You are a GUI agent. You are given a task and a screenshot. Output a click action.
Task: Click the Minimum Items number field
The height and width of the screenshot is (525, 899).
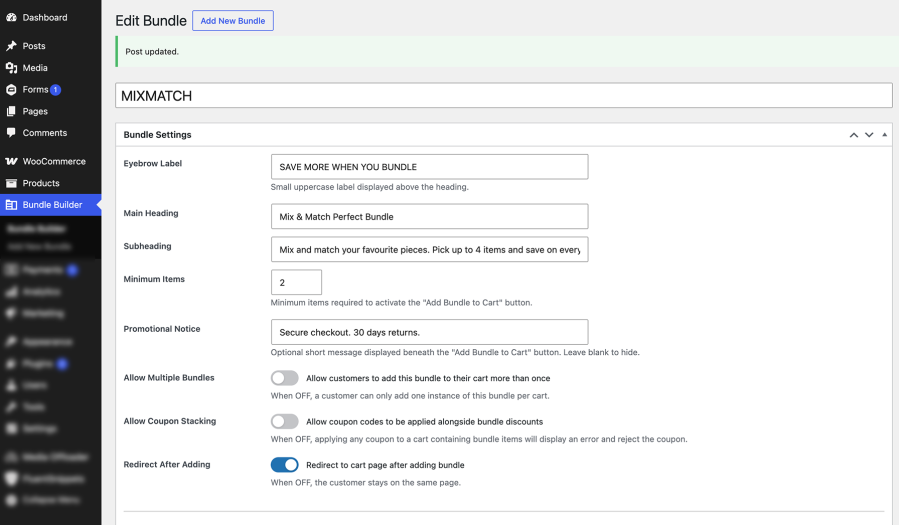[x=296, y=283]
